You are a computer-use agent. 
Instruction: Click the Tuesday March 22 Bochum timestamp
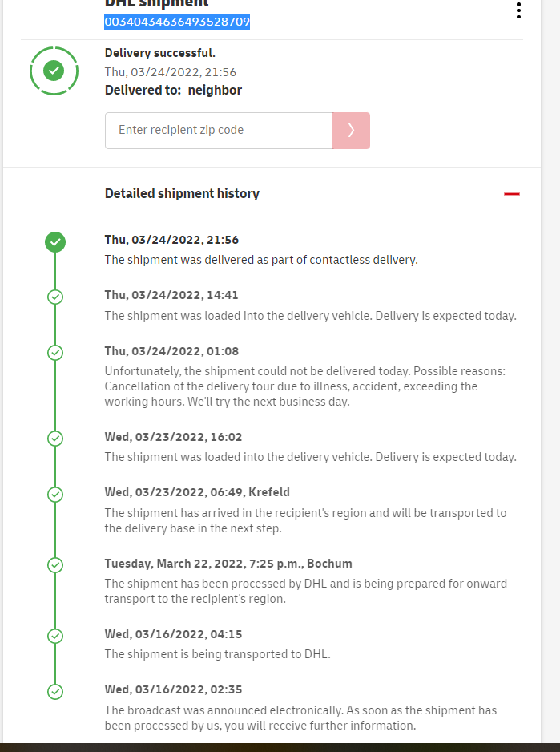point(228,564)
